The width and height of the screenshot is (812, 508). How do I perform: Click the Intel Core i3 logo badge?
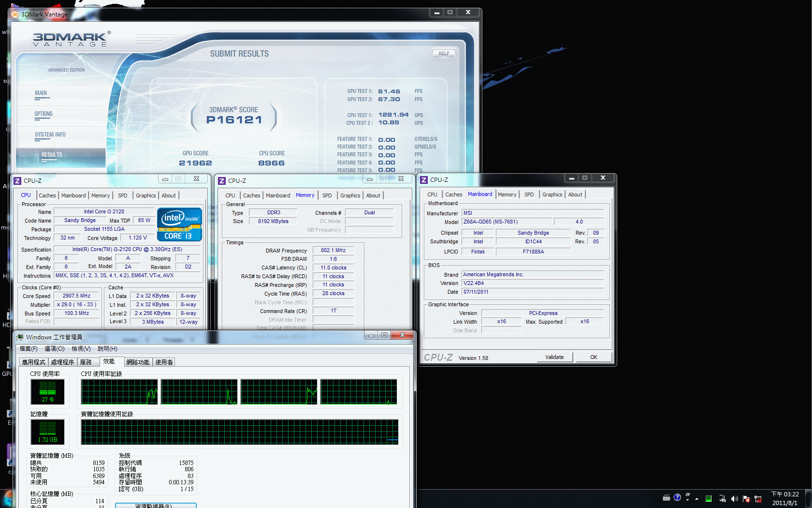pyautogui.click(x=179, y=224)
